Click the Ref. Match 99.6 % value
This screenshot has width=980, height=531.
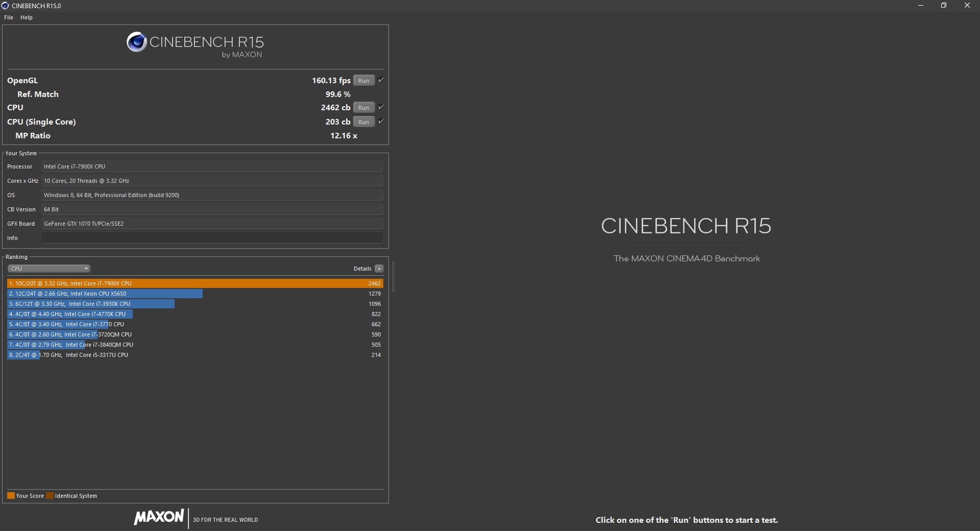[x=338, y=94]
